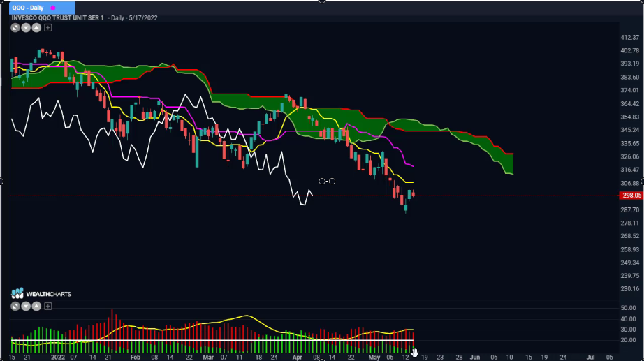Click the Apr label on the date axis
This screenshot has width=644, height=361.
pos(297,358)
